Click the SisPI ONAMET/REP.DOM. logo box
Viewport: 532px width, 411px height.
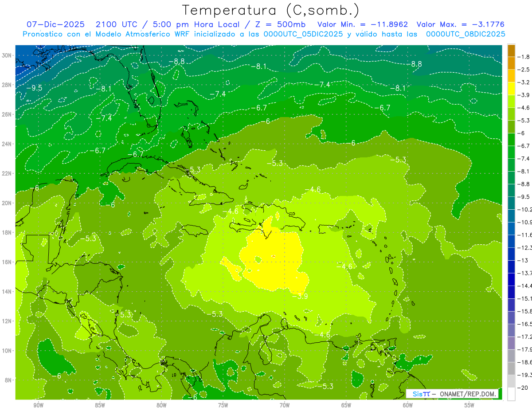click(453, 394)
